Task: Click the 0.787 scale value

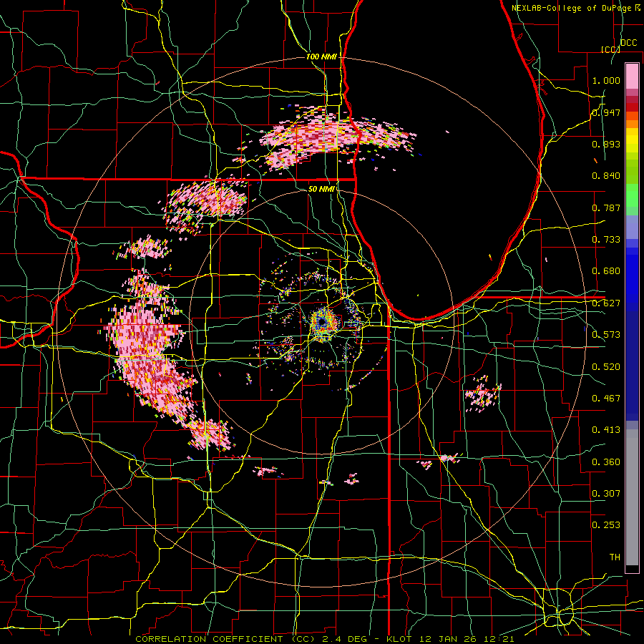Action: click(606, 208)
